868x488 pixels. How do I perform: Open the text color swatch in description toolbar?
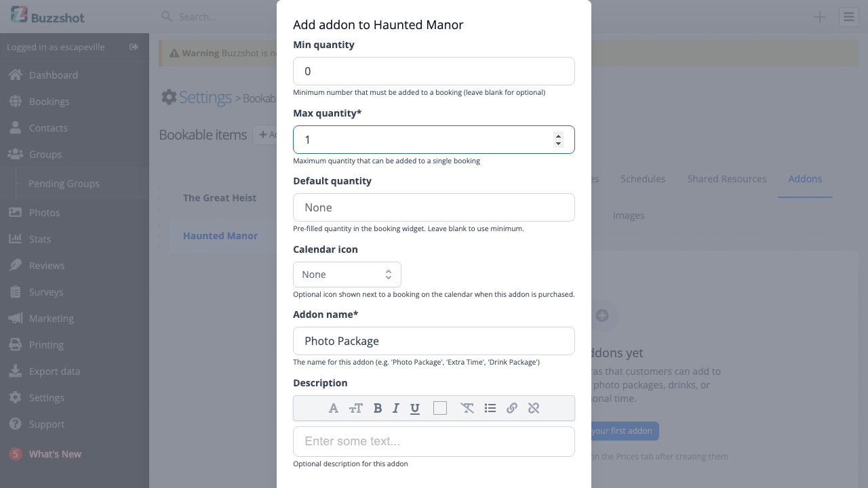(x=440, y=408)
